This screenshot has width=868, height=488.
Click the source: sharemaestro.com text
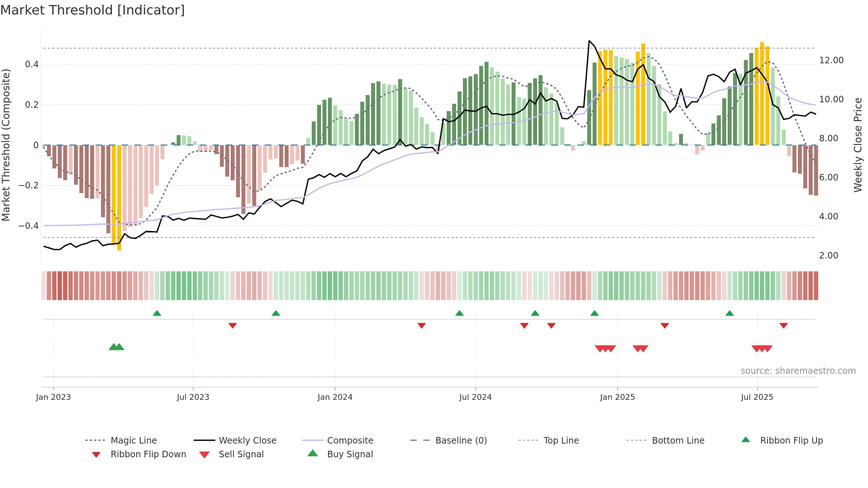(x=798, y=371)
